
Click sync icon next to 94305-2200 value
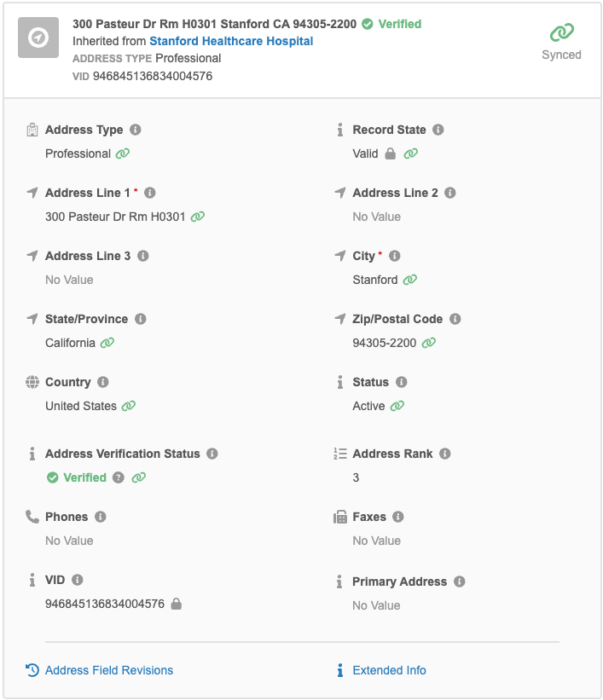tap(429, 343)
